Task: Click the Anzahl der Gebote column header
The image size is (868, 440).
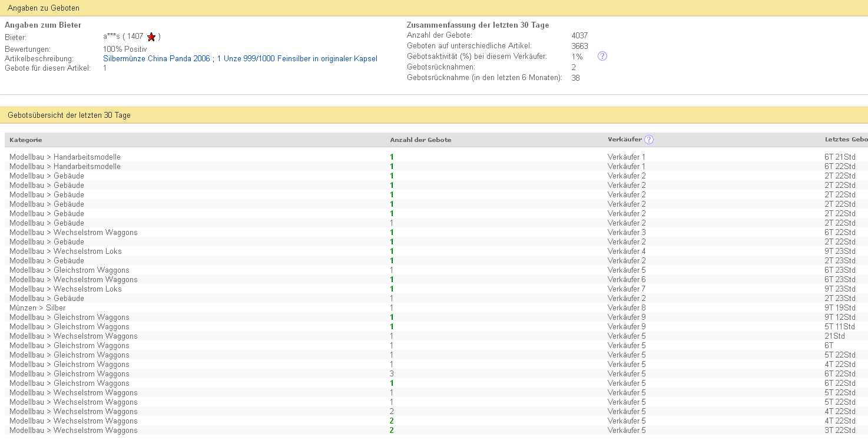Action: pyautogui.click(x=420, y=140)
